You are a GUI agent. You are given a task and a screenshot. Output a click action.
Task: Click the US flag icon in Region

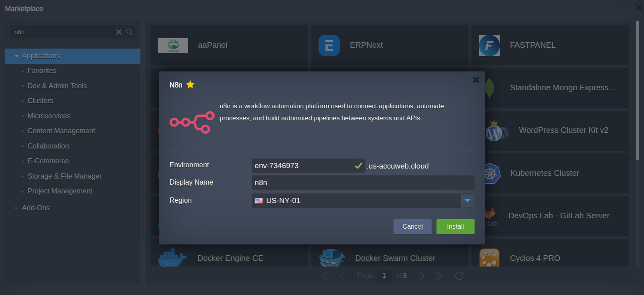259,201
